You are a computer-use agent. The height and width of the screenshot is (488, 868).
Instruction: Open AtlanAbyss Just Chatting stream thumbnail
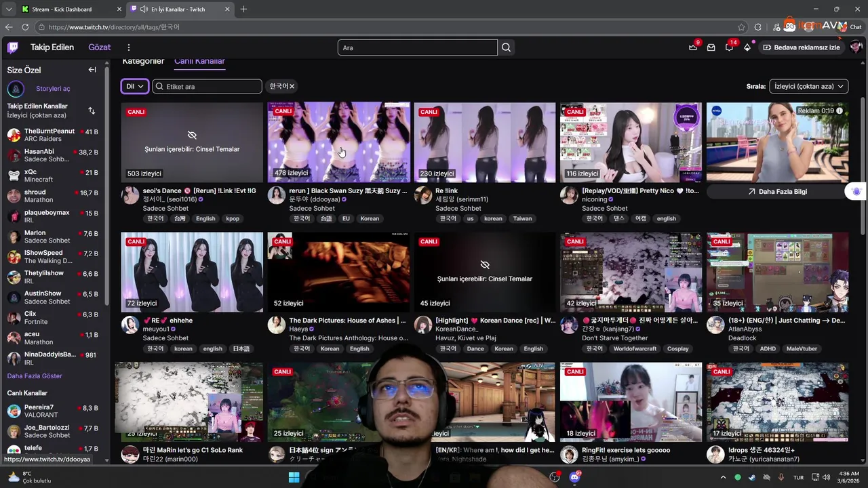777,272
